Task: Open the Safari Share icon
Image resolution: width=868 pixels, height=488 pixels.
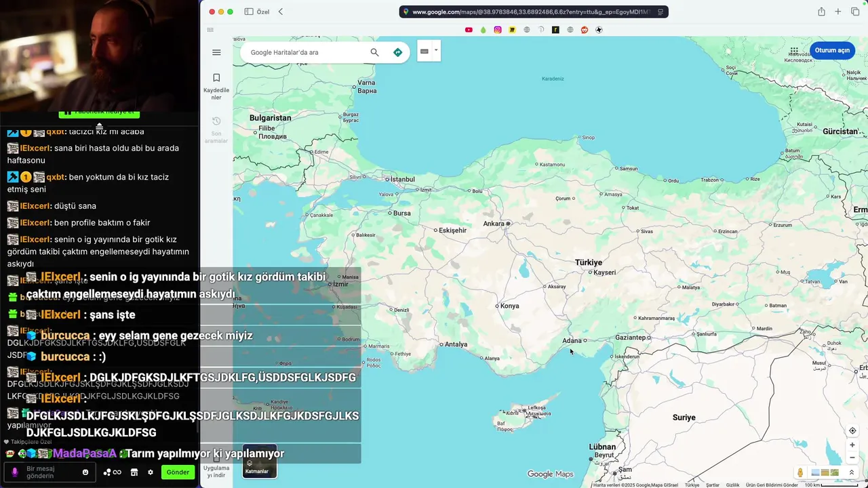Action: coord(821,12)
